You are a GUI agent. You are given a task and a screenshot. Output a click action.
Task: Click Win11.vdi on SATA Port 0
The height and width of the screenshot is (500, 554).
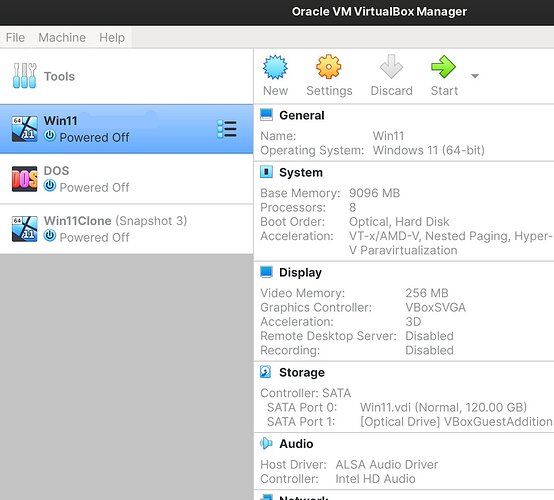pyautogui.click(x=443, y=407)
